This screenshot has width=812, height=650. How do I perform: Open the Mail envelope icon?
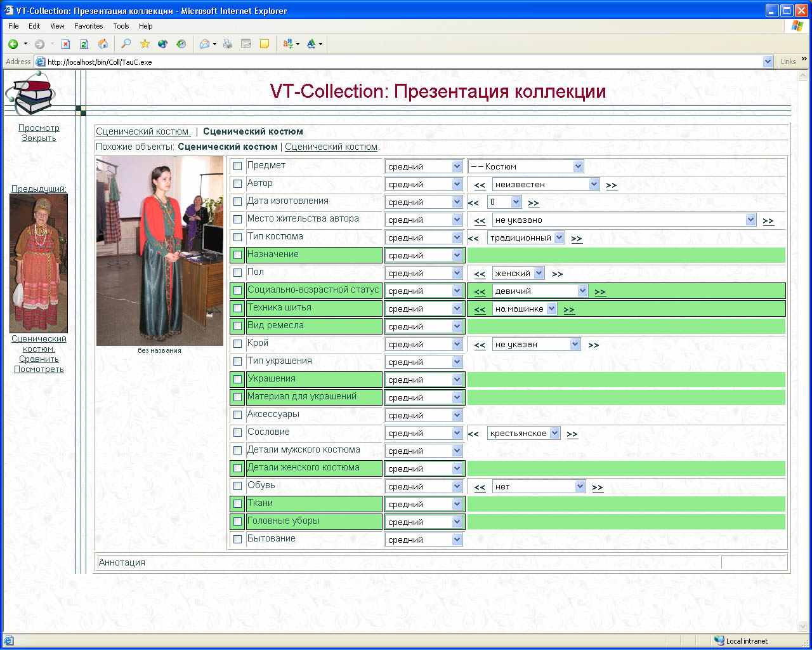(205, 44)
